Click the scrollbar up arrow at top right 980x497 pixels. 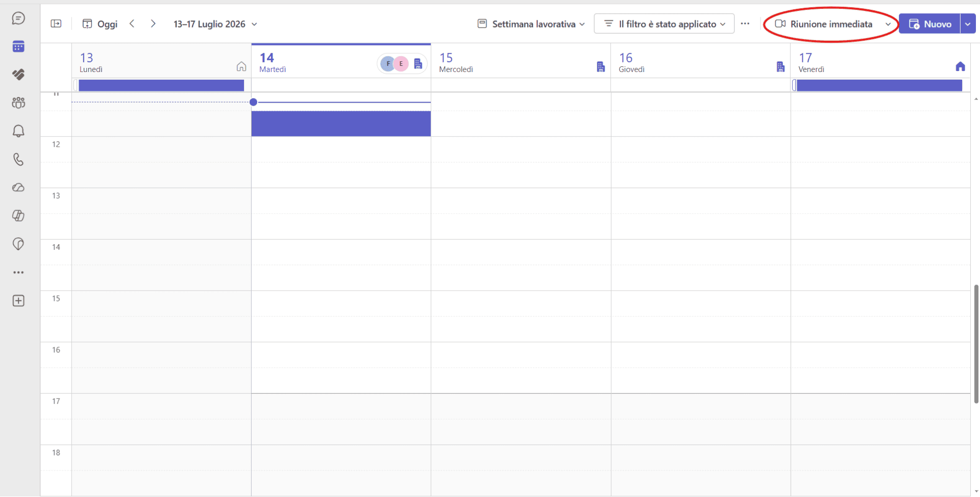[976, 99]
